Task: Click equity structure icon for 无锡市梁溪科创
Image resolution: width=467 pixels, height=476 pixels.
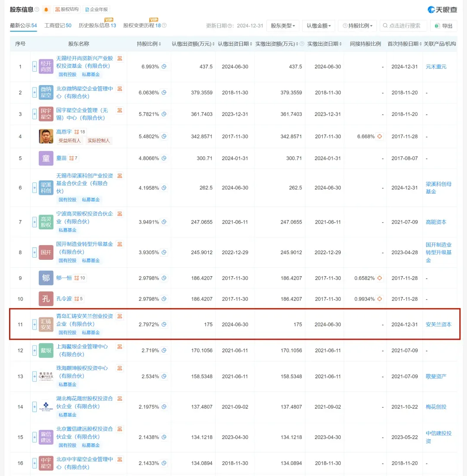Action: (120, 176)
